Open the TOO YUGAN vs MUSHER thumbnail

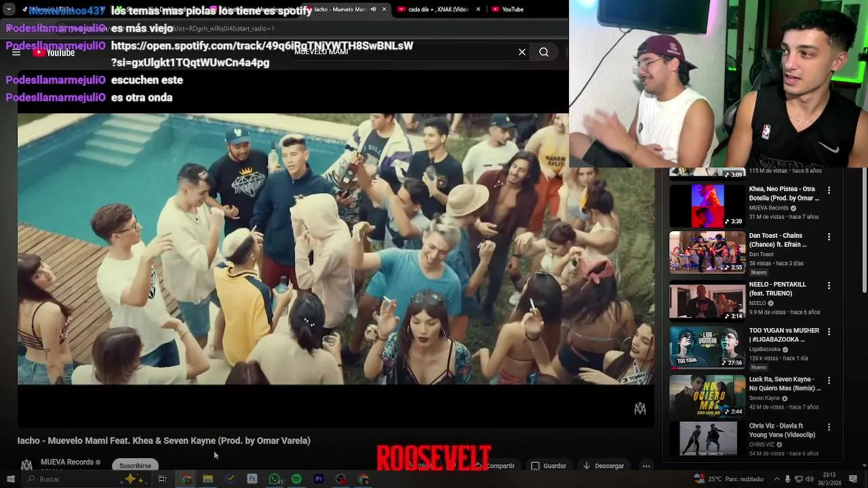[707, 348]
